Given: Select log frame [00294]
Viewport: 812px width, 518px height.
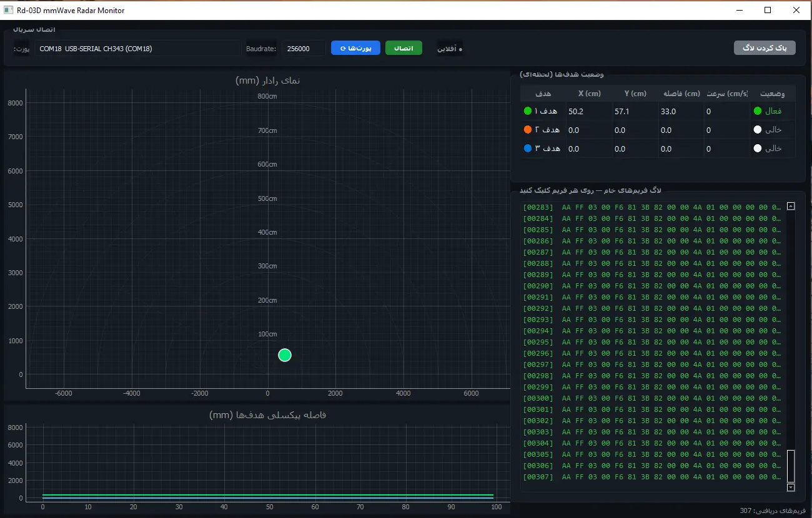Looking at the screenshot, I should click(x=652, y=331).
